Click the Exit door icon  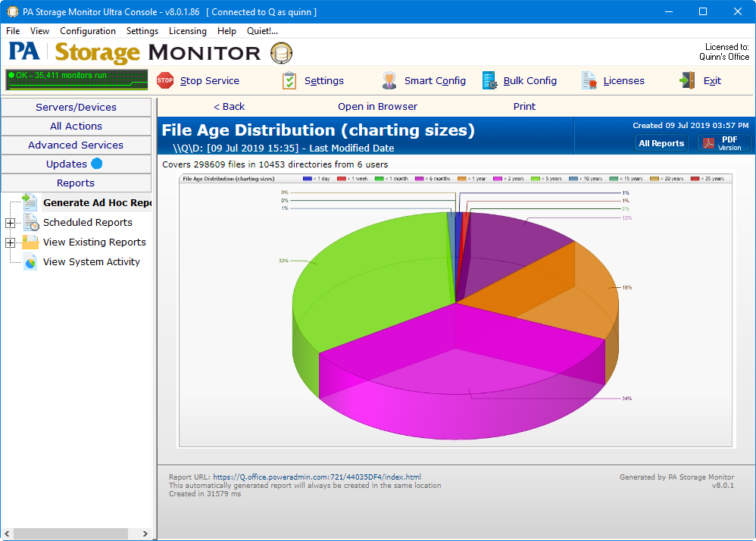[x=688, y=80]
